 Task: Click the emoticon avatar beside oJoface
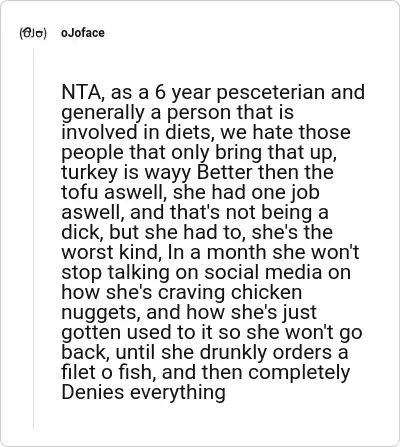[33, 33]
